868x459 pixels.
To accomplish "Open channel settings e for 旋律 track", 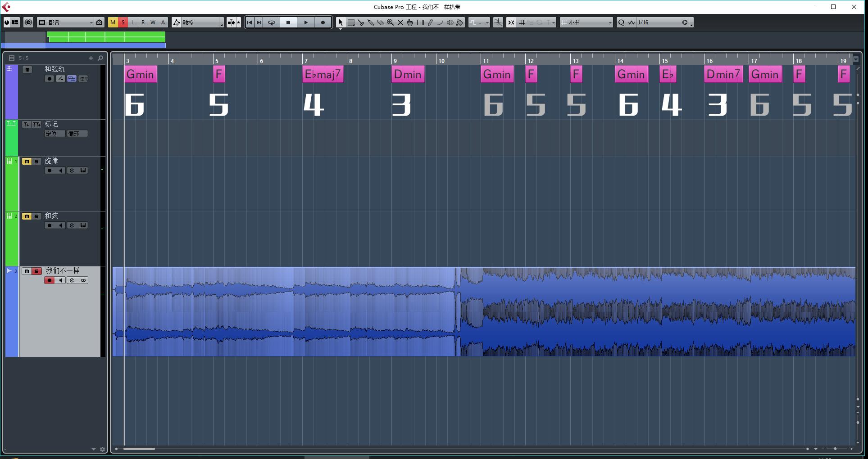I will point(72,171).
